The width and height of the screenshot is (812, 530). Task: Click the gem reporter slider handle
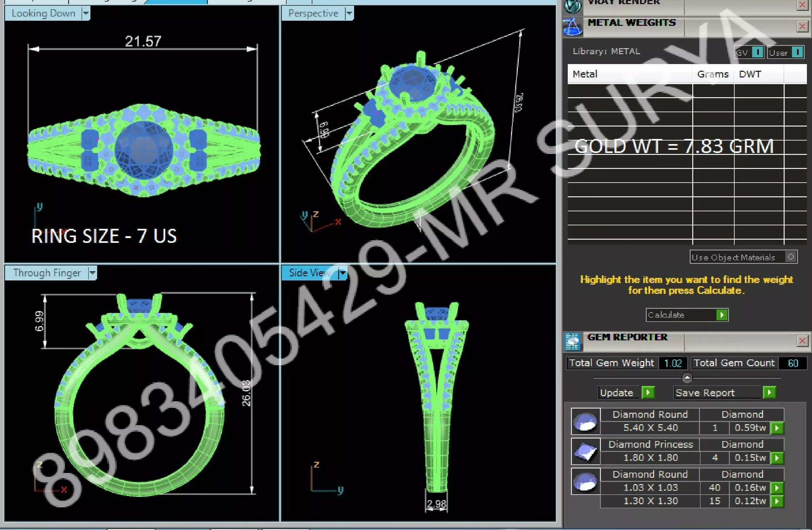(x=687, y=378)
